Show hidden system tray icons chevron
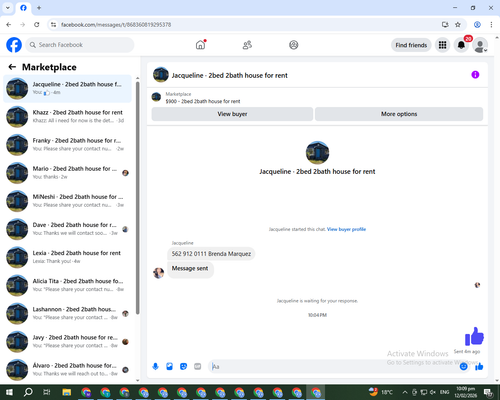Screen dimensions: 500x400 [x=405, y=392]
